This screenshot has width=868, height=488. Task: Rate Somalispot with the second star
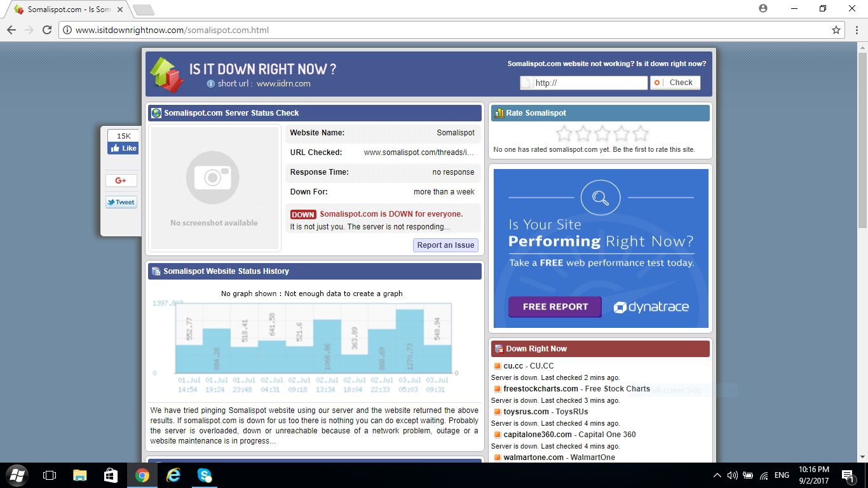[x=583, y=133]
